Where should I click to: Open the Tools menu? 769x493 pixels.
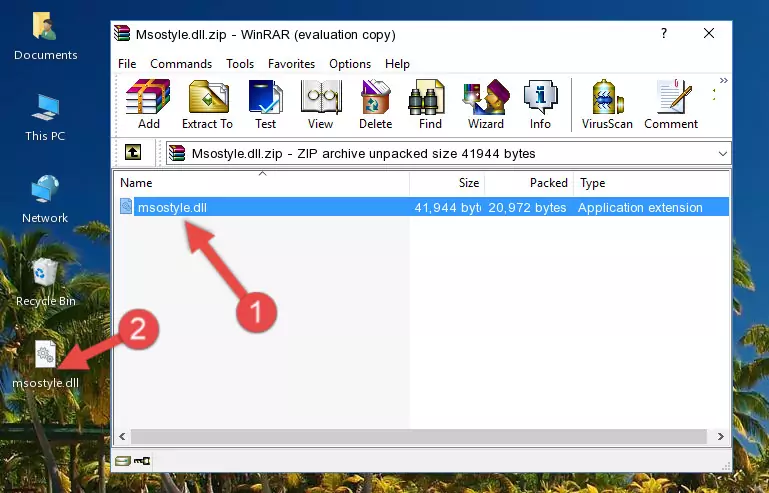point(240,64)
